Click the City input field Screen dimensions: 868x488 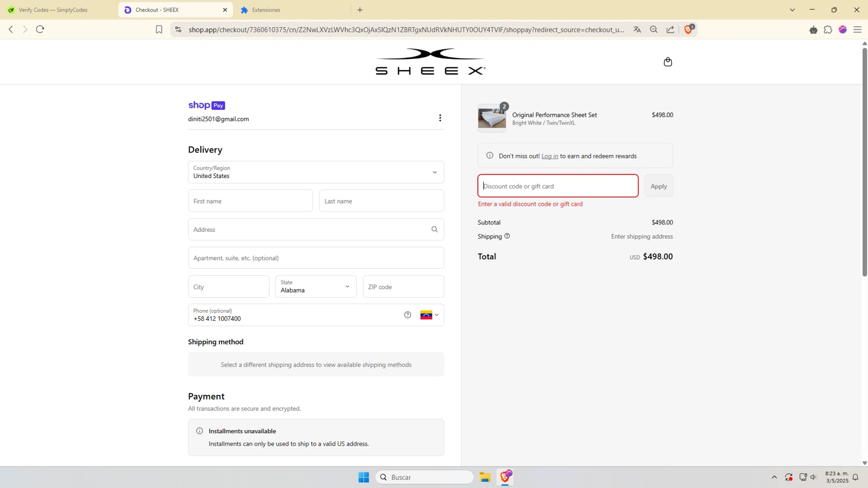point(229,286)
